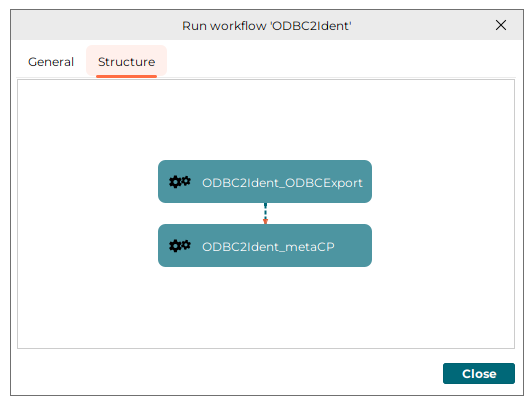Click the gears icon on ODBC2Ident_metaCP node
The width and height of the screenshot is (532, 409).
point(180,246)
